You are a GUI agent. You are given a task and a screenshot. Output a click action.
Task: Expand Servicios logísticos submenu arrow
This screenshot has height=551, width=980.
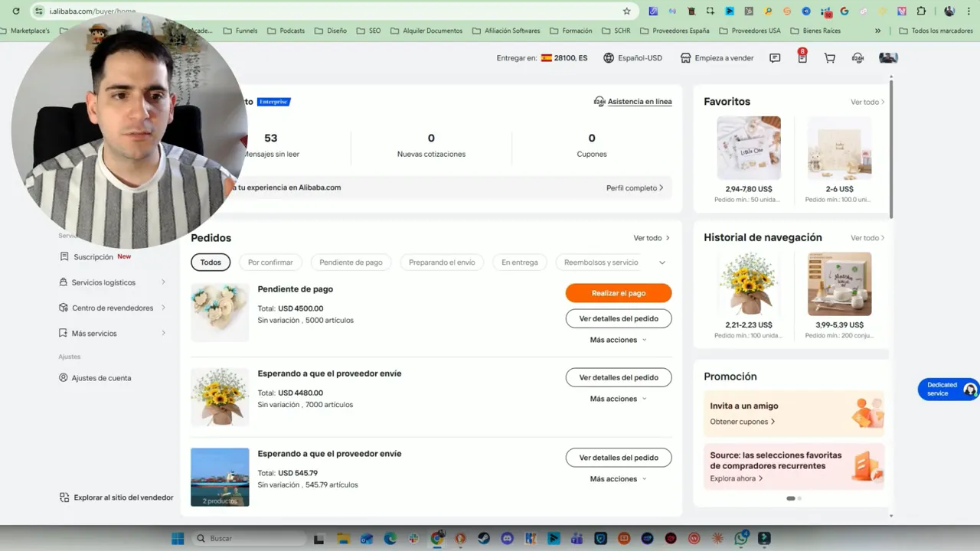pyautogui.click(x=163, y=282)
